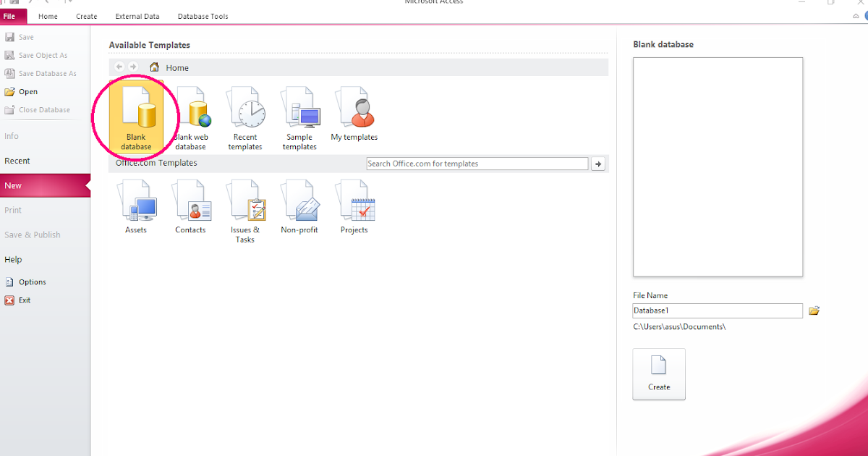
Task: Return to template Home via the house icon
Action: [x=153, y=67]
